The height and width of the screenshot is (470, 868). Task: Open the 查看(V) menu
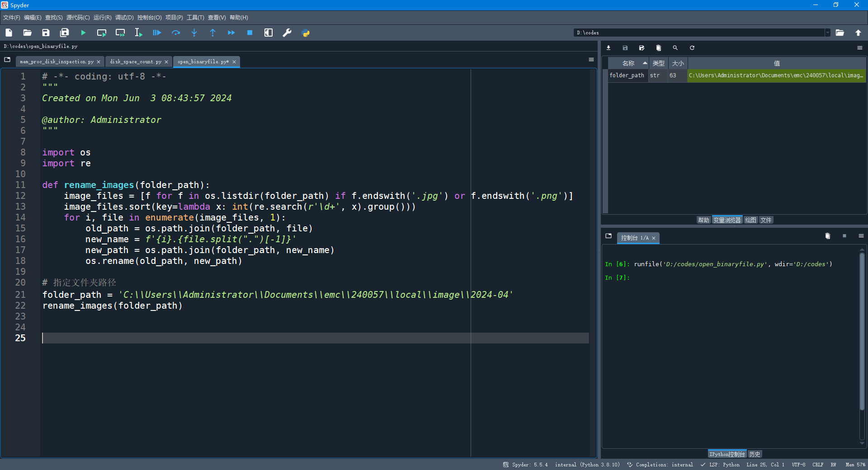[x=217, y=18]
